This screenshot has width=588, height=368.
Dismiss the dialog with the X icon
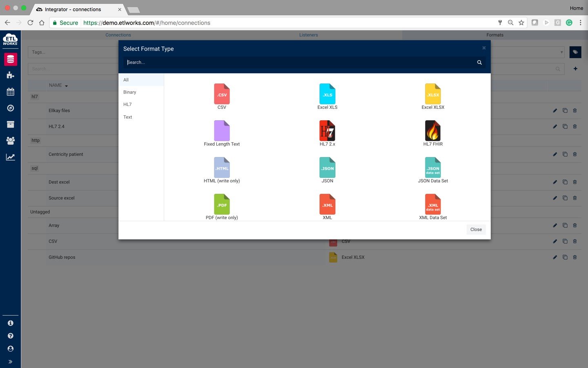click(484, 48)
